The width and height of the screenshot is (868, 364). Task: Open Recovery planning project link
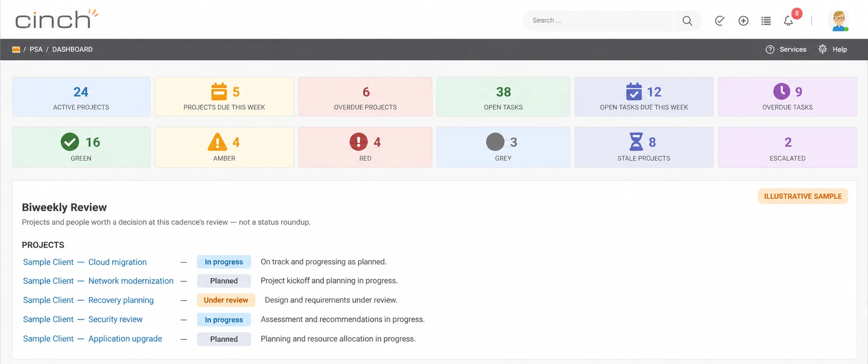pyautogui.click(x=121, y=300)
